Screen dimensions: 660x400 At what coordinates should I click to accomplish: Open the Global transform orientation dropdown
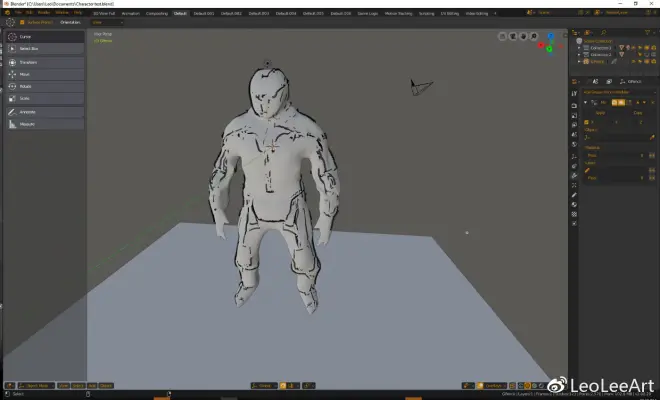264,386
